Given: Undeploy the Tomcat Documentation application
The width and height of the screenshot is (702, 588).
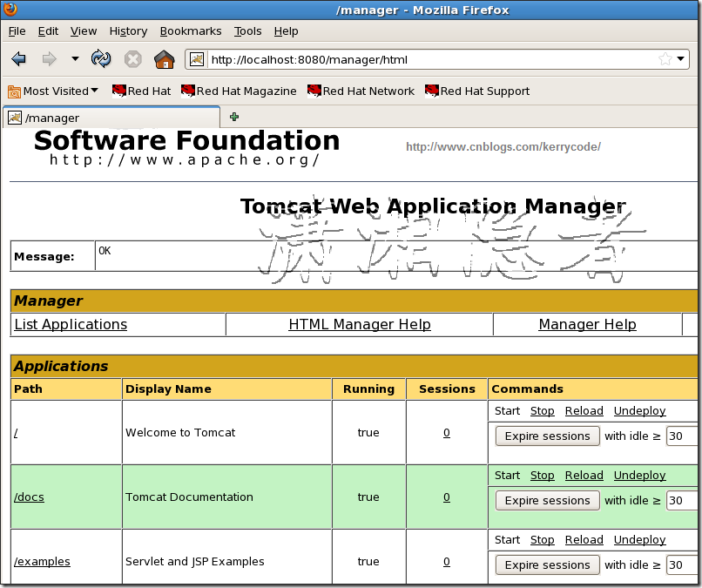Looking at the screenshot, I should 639,475.
